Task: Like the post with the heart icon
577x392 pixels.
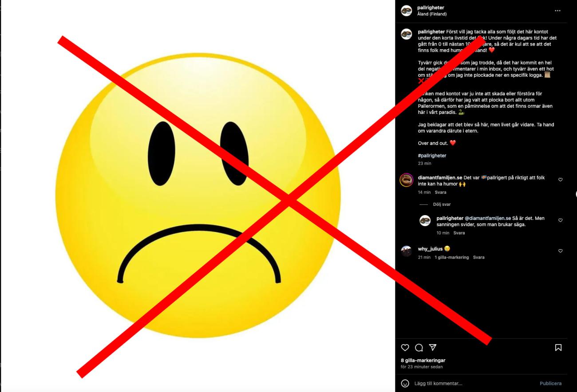Action: click(x=405, y=348)
